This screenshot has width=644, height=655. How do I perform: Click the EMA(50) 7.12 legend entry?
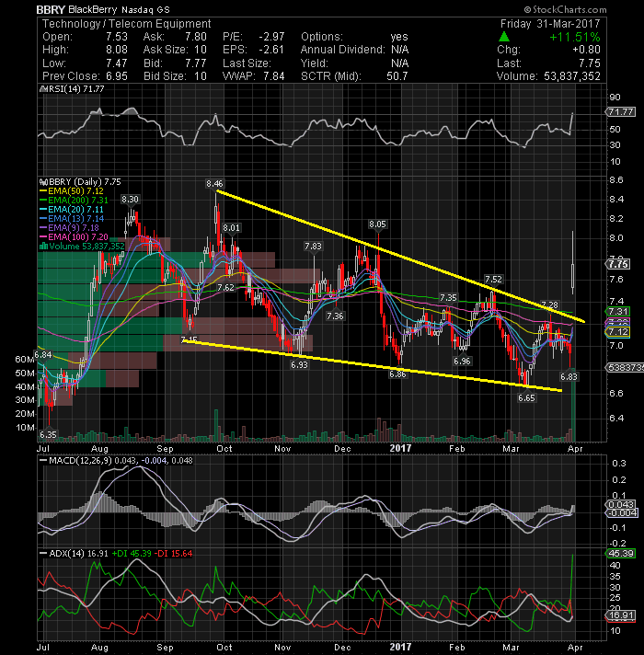click(72, 191)
